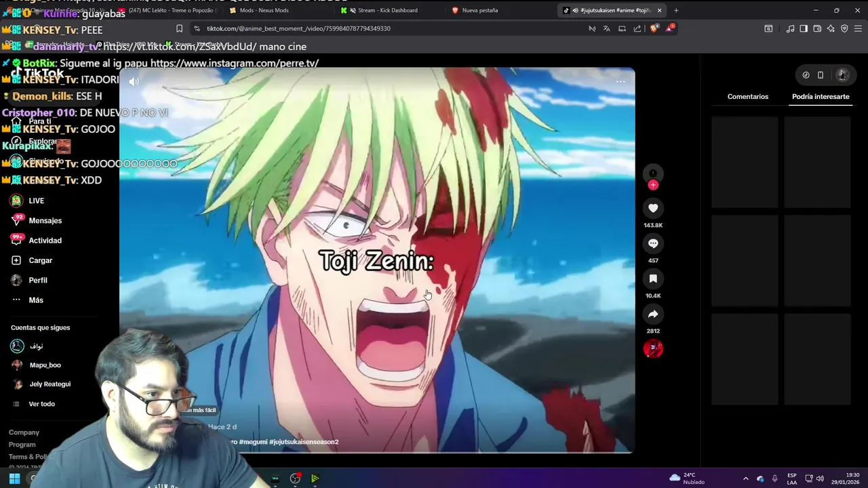The height and width of the screenshot is (488, 868).
Task: Open Brave Wallet icon in toolbar
Action: click(x=817, y=28)
